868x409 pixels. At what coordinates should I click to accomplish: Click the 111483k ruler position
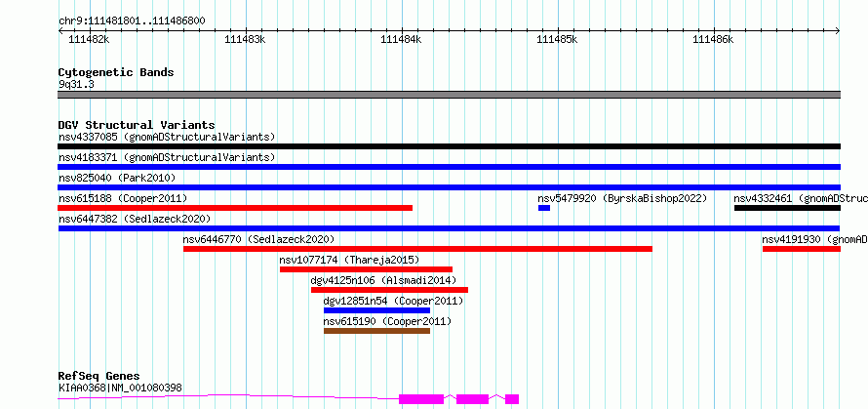(x=245, y=39)
